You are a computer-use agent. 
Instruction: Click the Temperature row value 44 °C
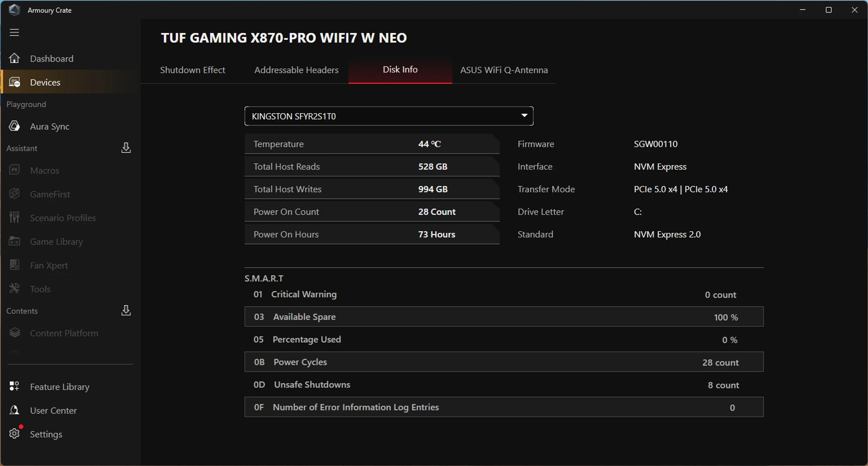pyautogui.click(x=429, y=144)
